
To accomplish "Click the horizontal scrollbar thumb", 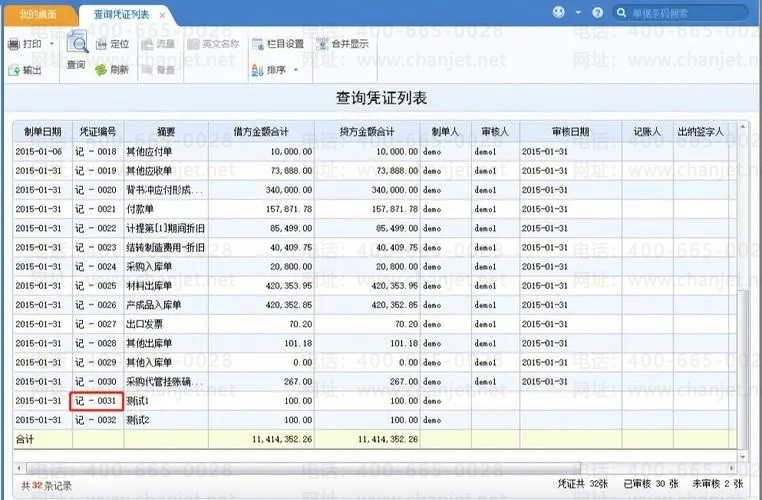I will pos(303,468).
